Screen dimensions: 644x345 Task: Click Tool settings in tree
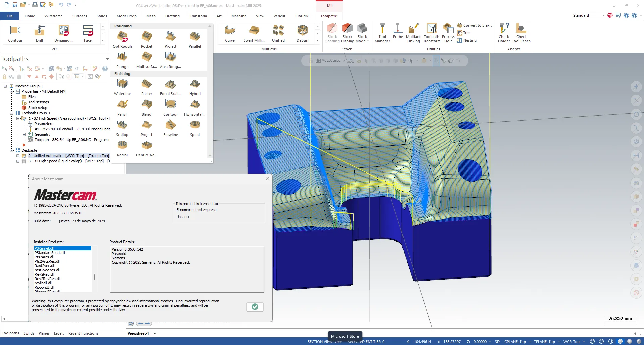38,102
